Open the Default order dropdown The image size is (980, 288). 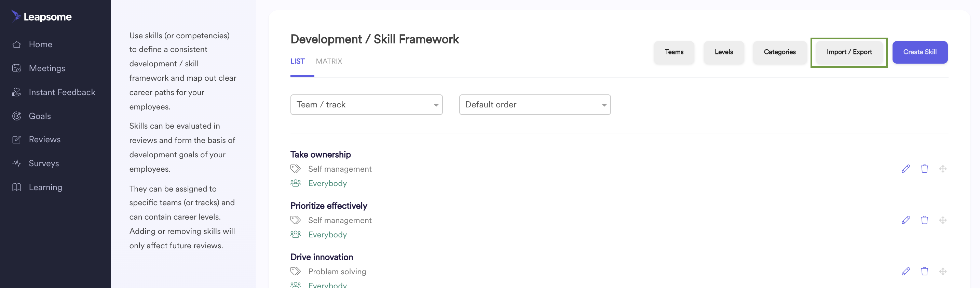click(535, 105)
